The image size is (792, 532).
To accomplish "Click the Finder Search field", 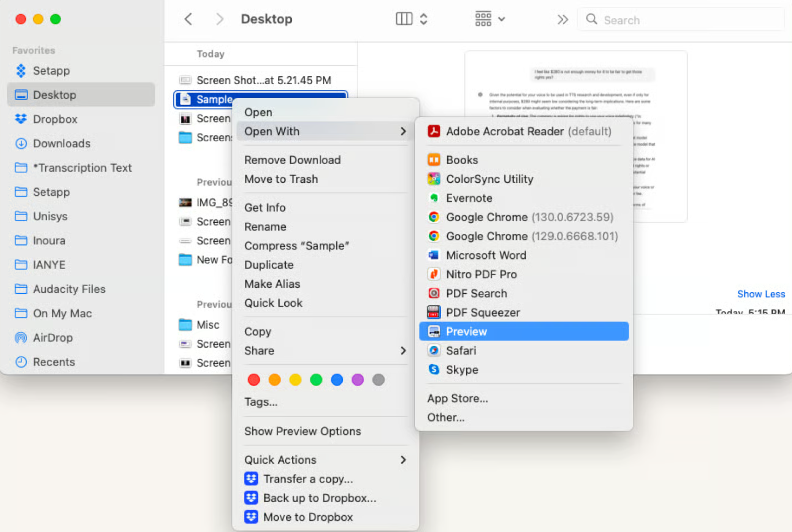I will point(681,19).
